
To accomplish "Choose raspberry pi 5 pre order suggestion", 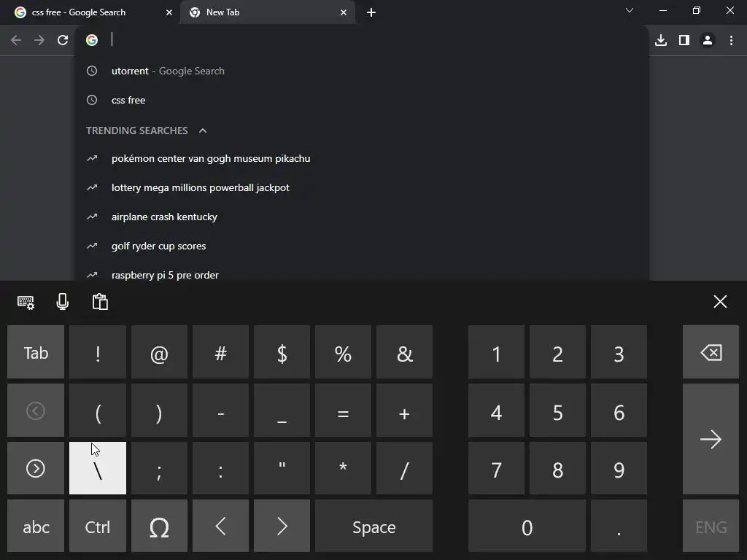I will (x=362, y=275).
